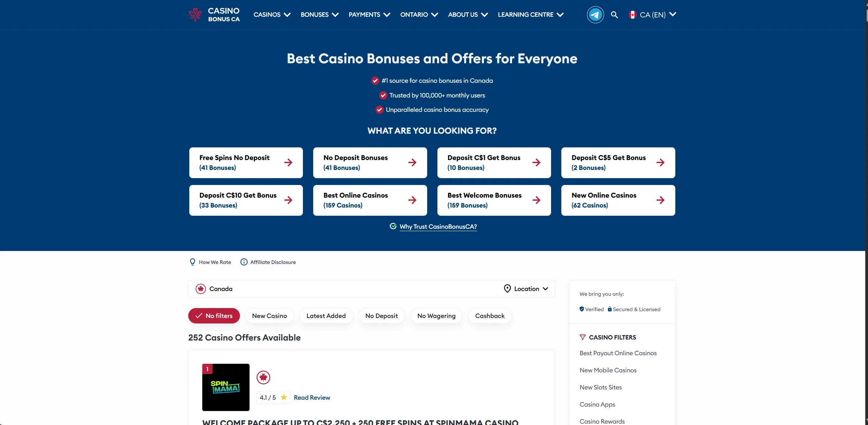Open New Mobile Casinos filter link
Viewport: 868px width, 425px height.
(608, 370)
